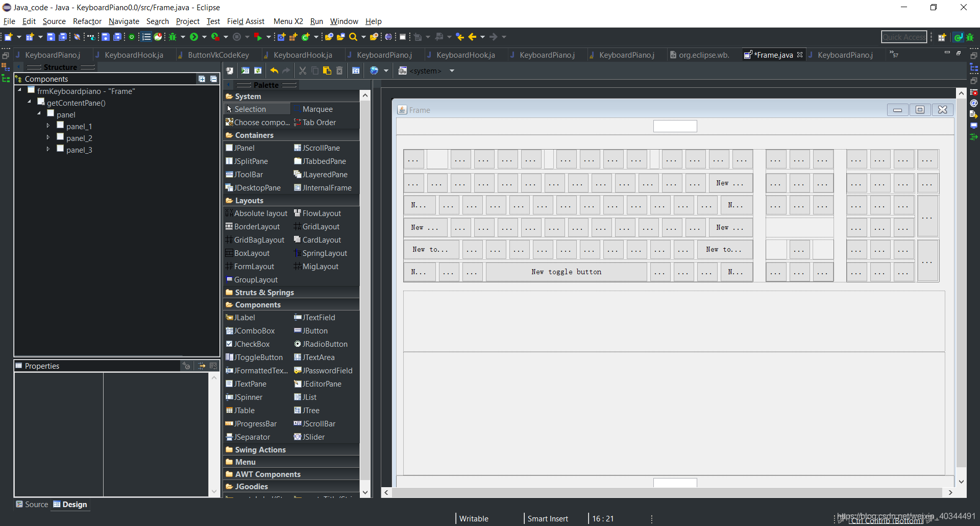Screen dimensions: 980x526
Task: Click the Debug bug icon in toolbar
Action: 173,37
